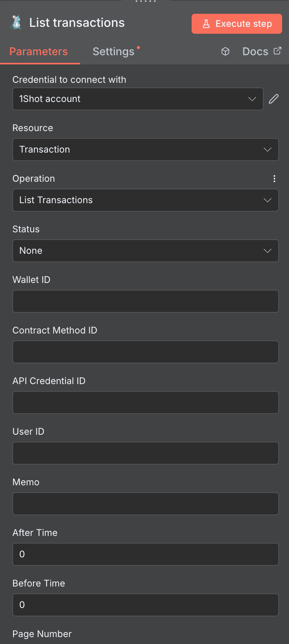Focus the API Credential ID field
Viewport: 289px width, 644px height.
click(146, 402)
